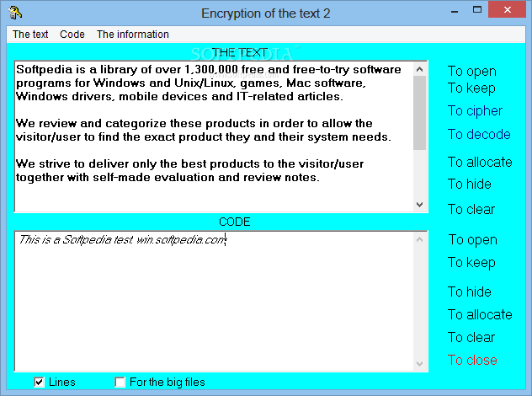Screen dimensions: 532x396
Task: Maximize the Encryption of the text 2 window
Action: tap(477, 10)
